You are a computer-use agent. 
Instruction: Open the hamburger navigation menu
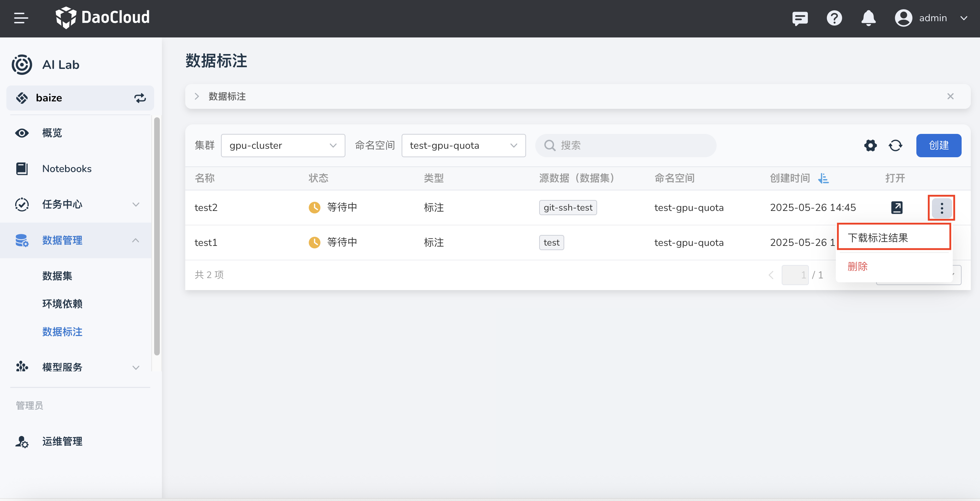click(21, 18)
